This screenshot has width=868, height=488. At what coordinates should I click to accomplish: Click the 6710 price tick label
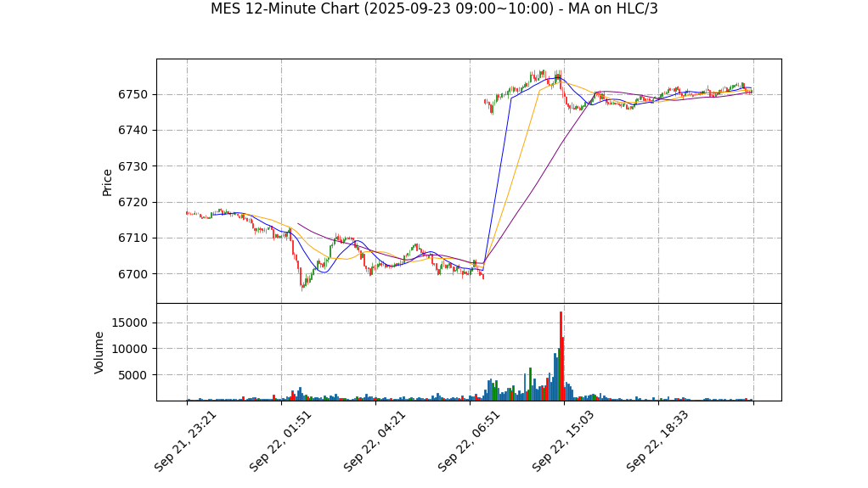[x=132, y=238]
